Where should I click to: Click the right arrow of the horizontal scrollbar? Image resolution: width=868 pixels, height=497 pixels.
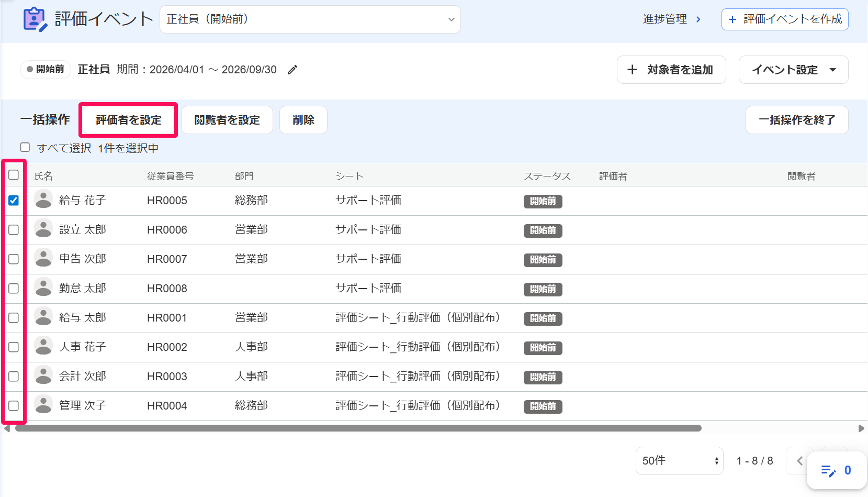pyautogui.click(x=861, y=428)
